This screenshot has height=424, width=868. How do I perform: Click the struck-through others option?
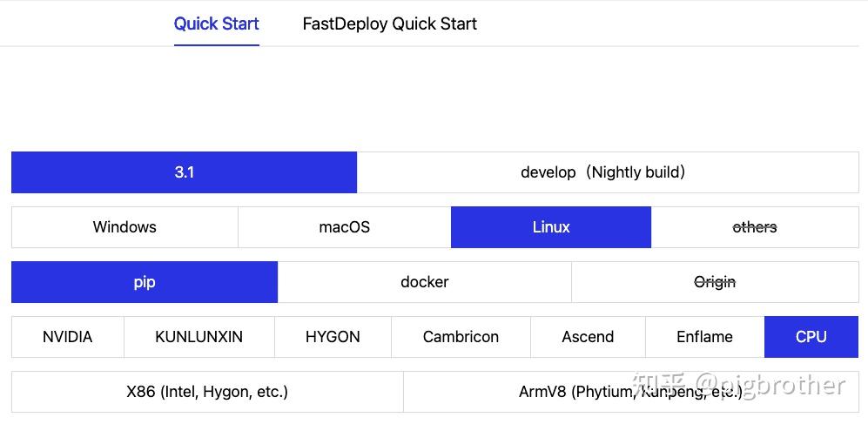point(754,227)
